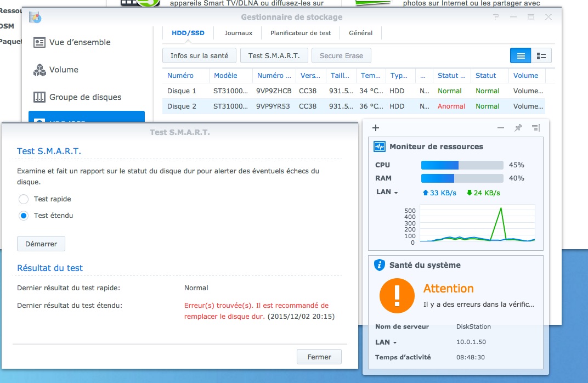Image resolution: width=588 pixels, height=383 pixels.
Task: Click the Anormal status of Disque 2
Action: click(451, 106)
